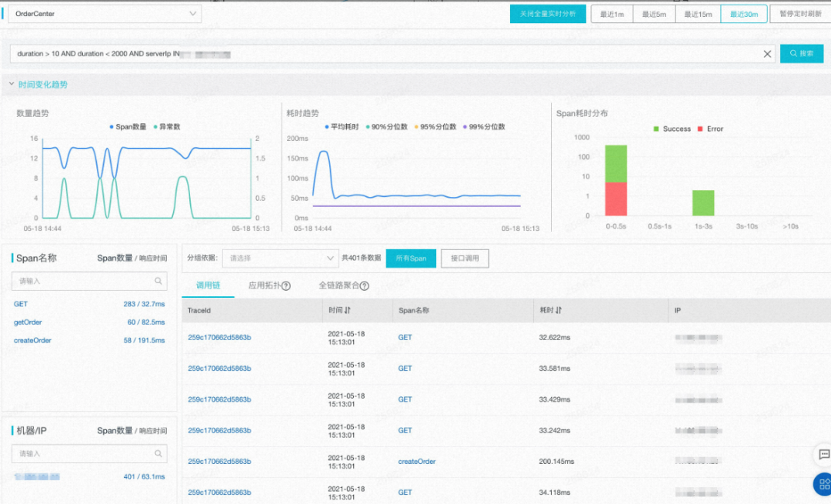Sort the 时间 column with its sort icon
Image resolution: width=831 pixels, height=504 pixels.
(348, 311)
